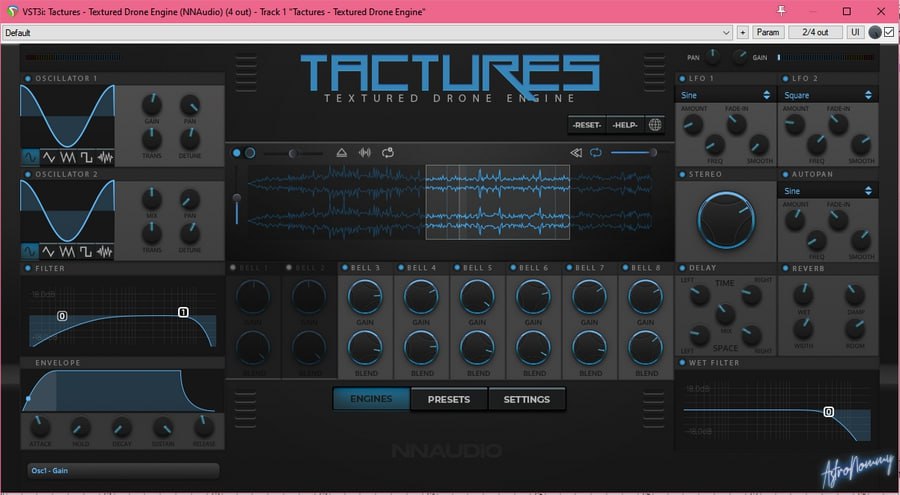Enable the Bell 2 engine
This screenshot has height=495, width=900.
tap(289, 268)
